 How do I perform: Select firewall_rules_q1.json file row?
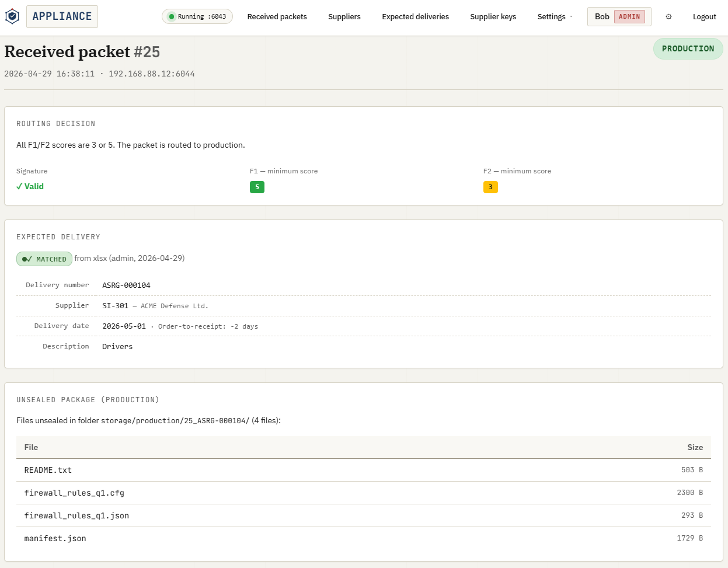click(364, 515)
